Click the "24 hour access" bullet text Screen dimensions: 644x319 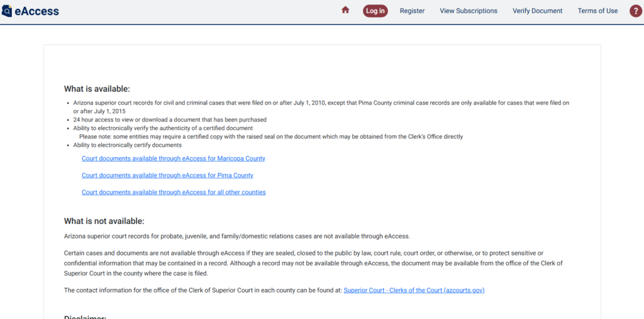[170, 120]
